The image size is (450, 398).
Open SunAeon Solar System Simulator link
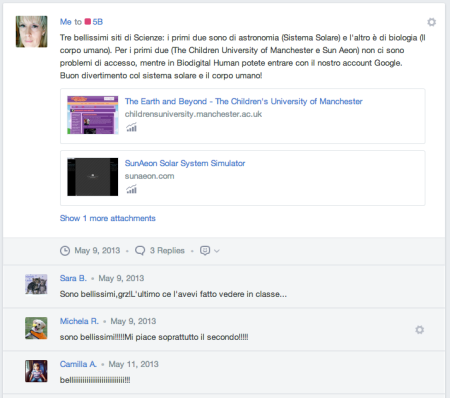[185, 163]
